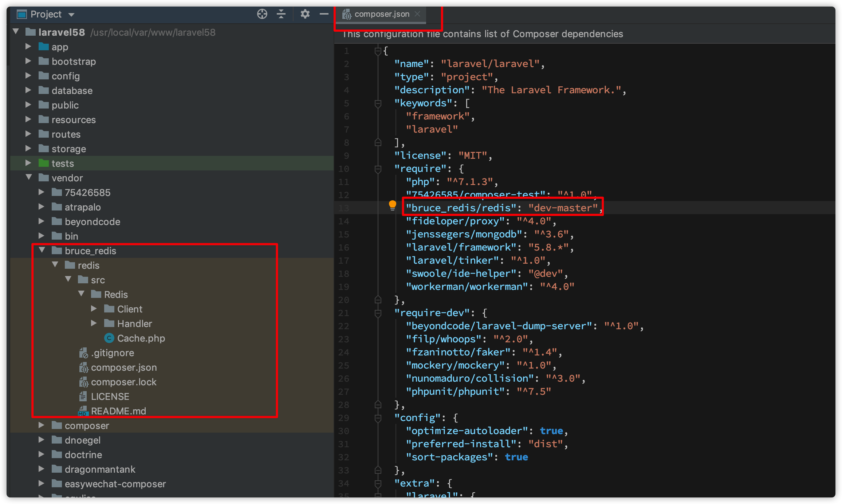
Task: Collapse the vendor folder
Action: point(29,178)
